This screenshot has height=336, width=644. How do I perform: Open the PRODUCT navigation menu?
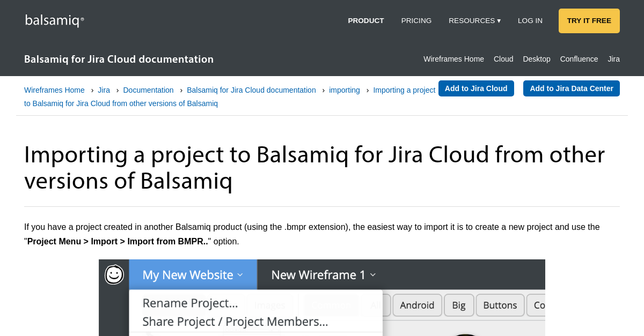365,20
